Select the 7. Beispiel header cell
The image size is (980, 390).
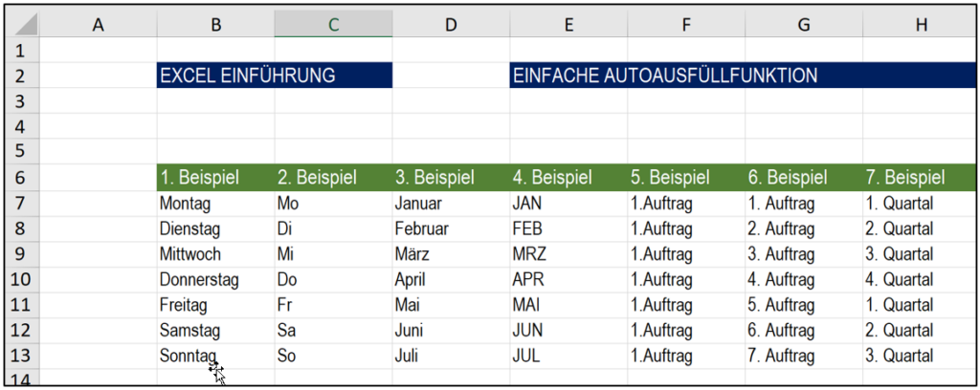(x=920, y=178)
